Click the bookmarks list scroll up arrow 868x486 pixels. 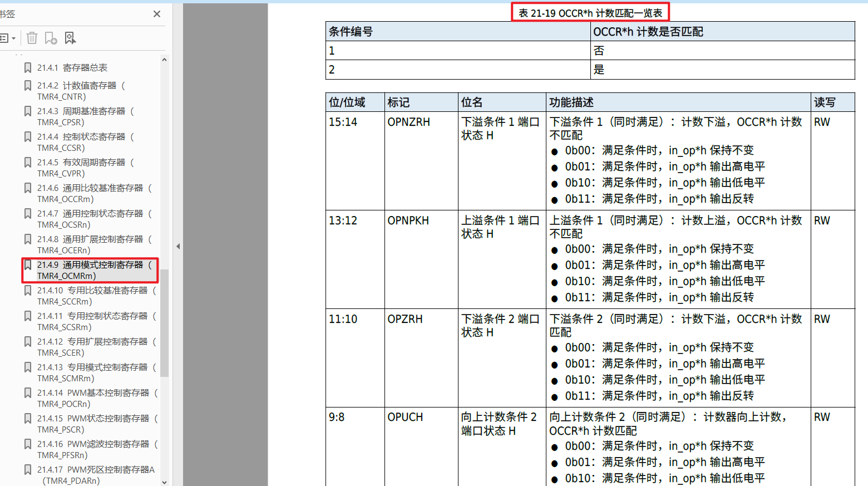(x=164, y=60)
